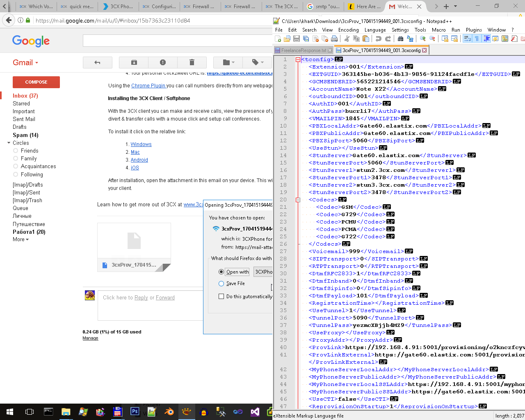Close the 3cxProv config tab in Notepad++
This screenshot has height=420, width=525.
(425, 50)
